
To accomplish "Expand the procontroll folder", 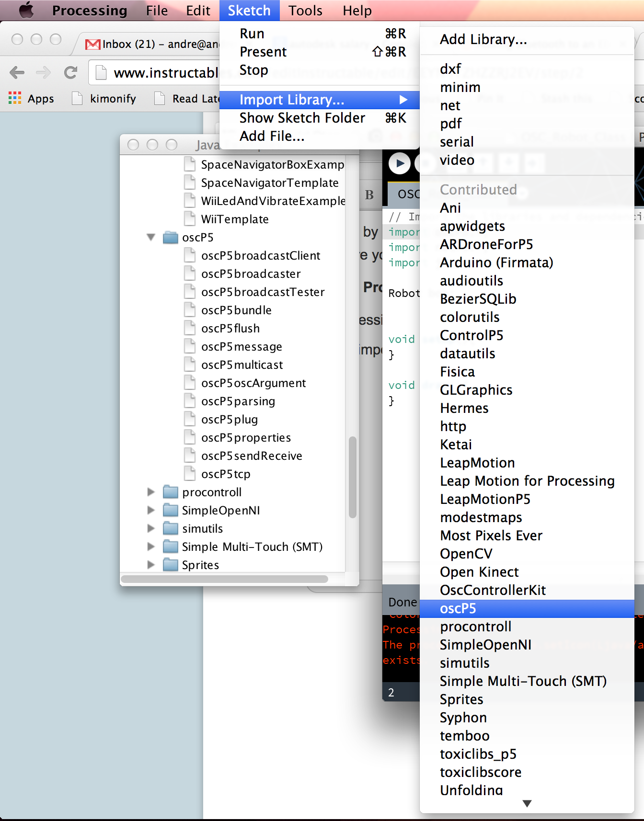I will tap(151, 492).
